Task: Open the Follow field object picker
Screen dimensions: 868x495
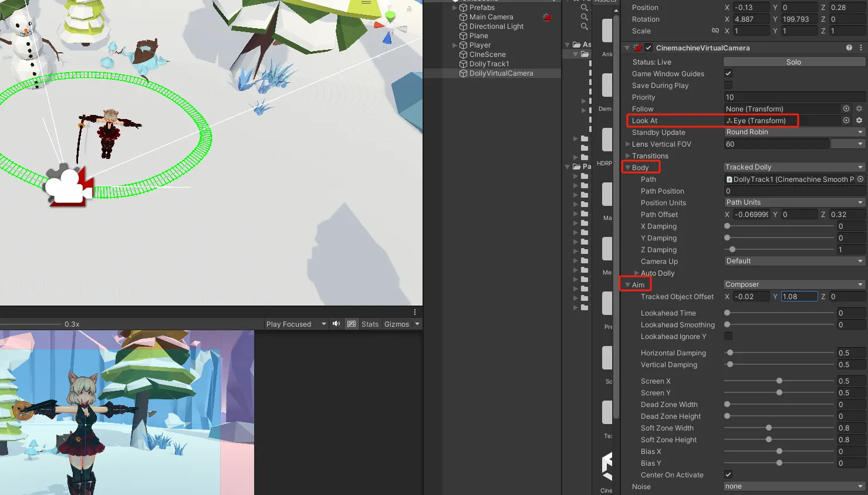Action: 846,109
